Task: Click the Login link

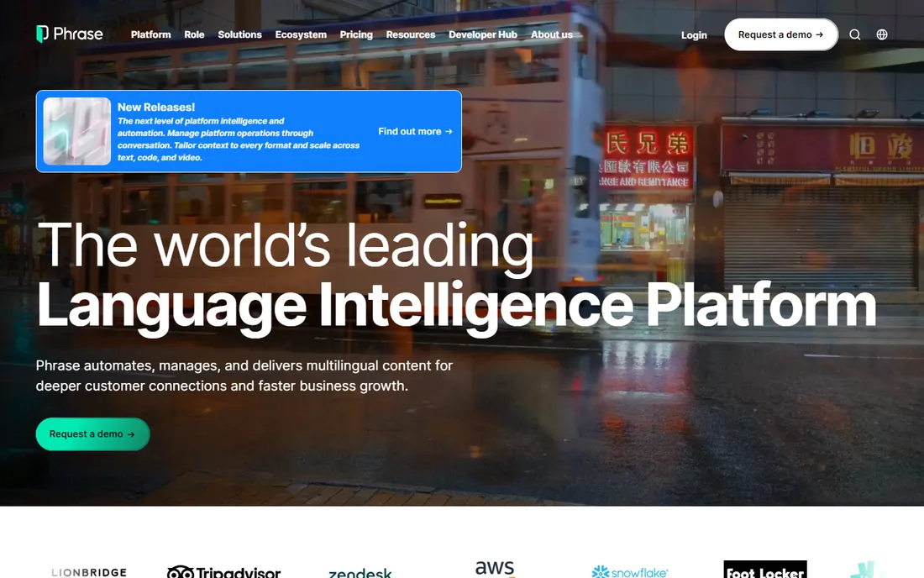Action: pos(694,35)
